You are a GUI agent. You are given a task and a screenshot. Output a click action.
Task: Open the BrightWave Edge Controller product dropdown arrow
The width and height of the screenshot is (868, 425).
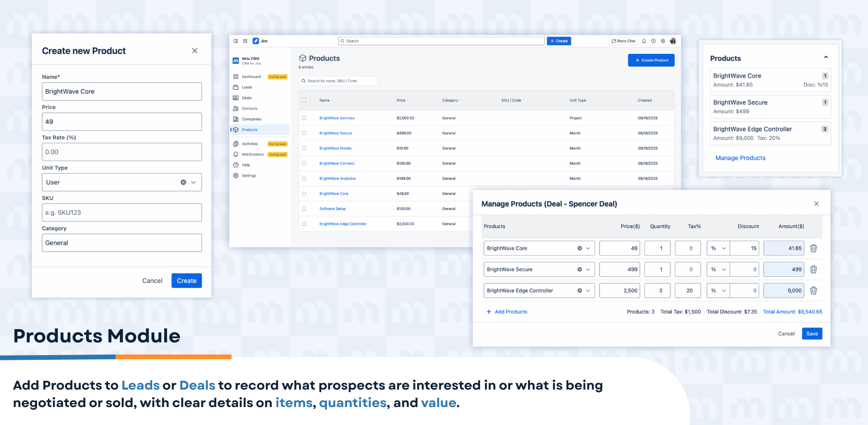click(x=588, y=291)
